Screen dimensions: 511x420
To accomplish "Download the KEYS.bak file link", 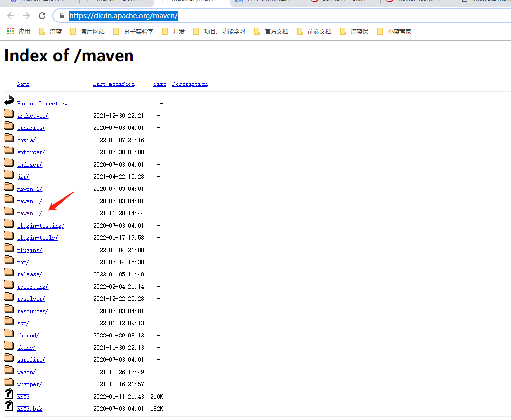I will pos(29,409).
